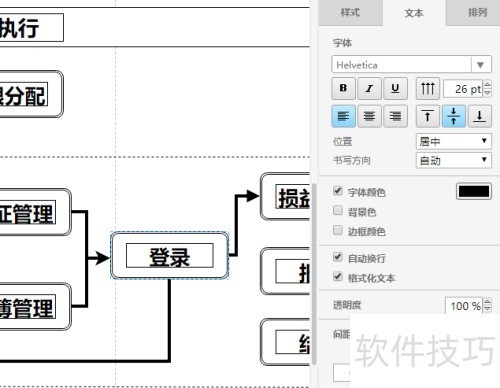The width and height of the screenshot is (500, 388).
Task: Align text to the vertical middle
Action: click(454, 116)
